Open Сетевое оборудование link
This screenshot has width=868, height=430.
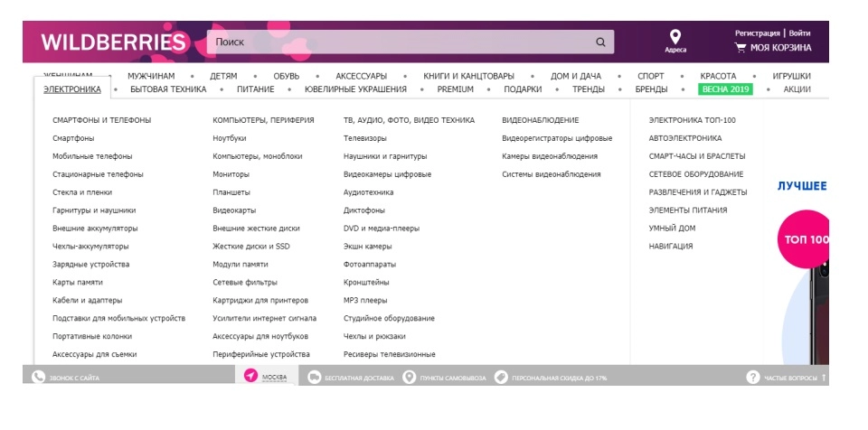696,174
